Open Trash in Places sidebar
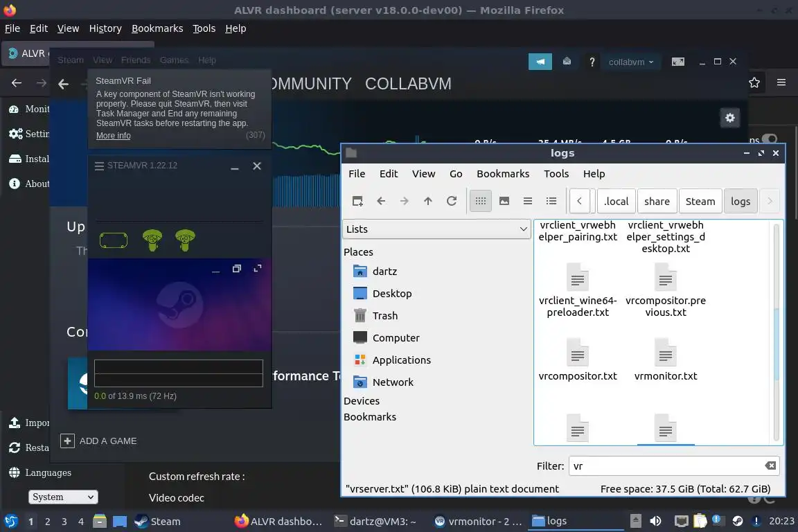Image resolution: width=798 pixels, height=532 pixels. click(375, 316)
